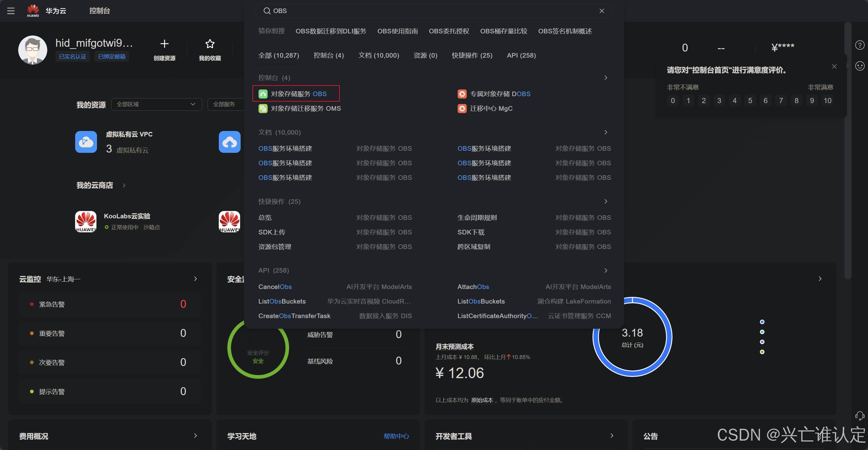
Task: Click the user avatar picture
Action: point(33,50)
